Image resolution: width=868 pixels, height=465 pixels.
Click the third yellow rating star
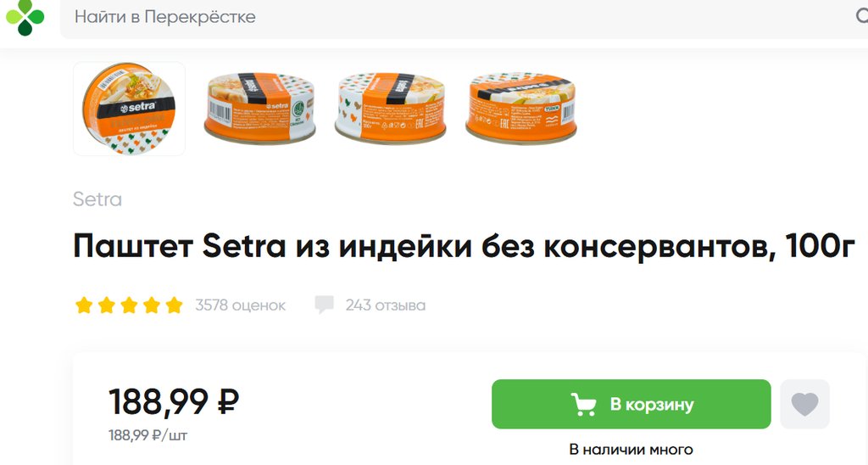[x=129, y=305]
